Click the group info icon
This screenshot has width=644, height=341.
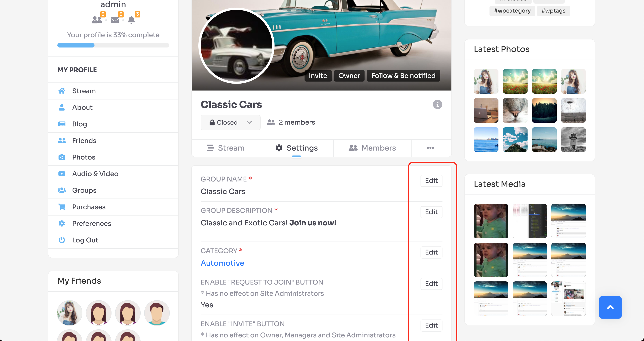437,104
